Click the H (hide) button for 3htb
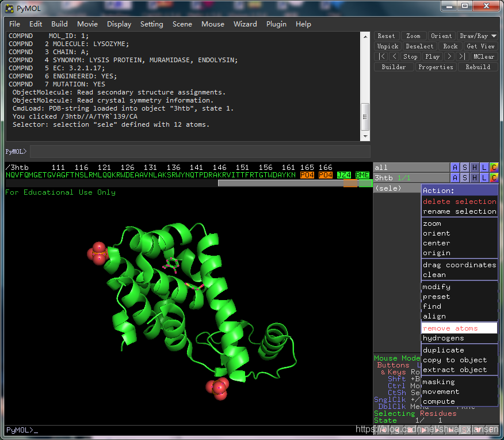This screenshot has height=440, width=504. tap(475, 178)
